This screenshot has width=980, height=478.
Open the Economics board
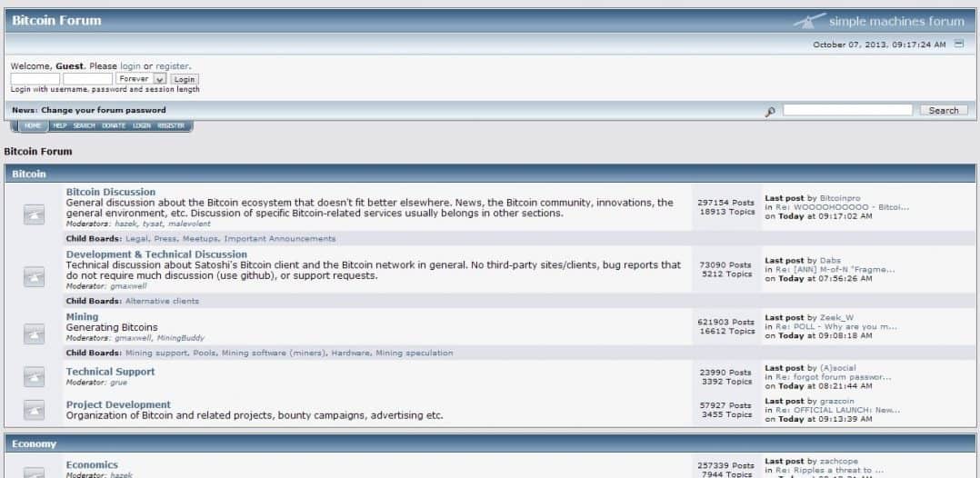click(x=92, y=464)
